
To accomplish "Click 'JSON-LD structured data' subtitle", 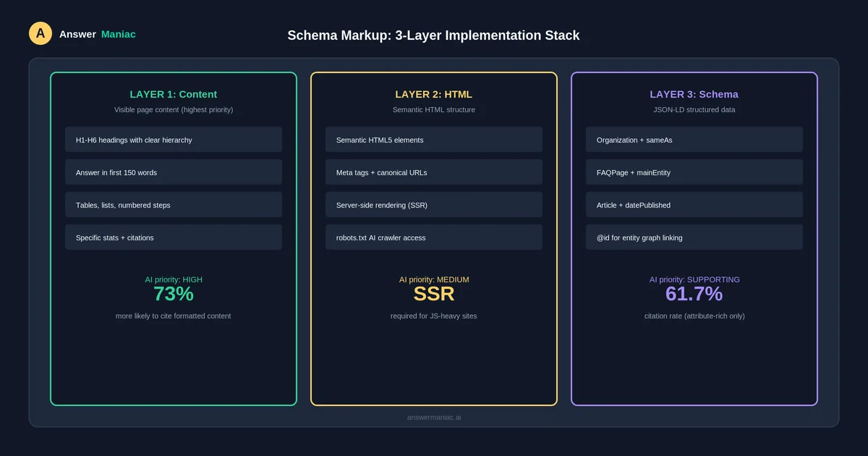I will (x=694, y=110).
